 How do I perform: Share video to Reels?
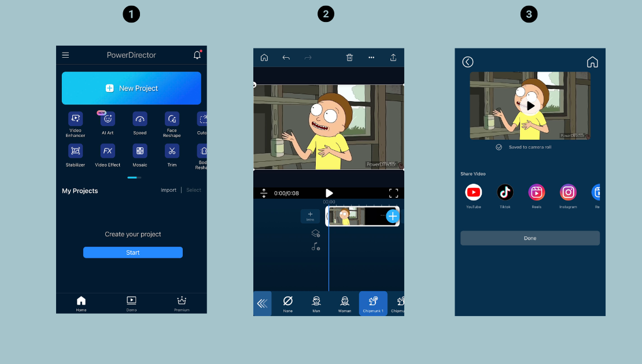[x=536, y=196]
